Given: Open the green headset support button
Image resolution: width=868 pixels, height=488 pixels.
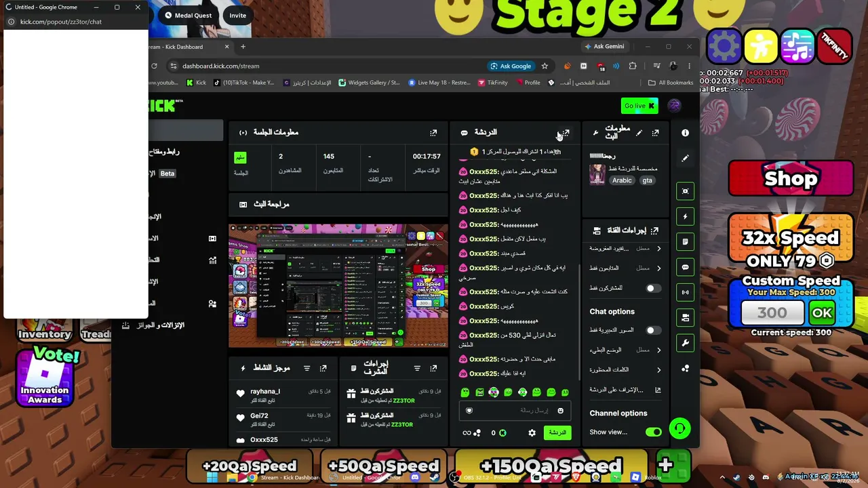Looking at the screenshot, I should pyautogui.click(x=679, y=428).
